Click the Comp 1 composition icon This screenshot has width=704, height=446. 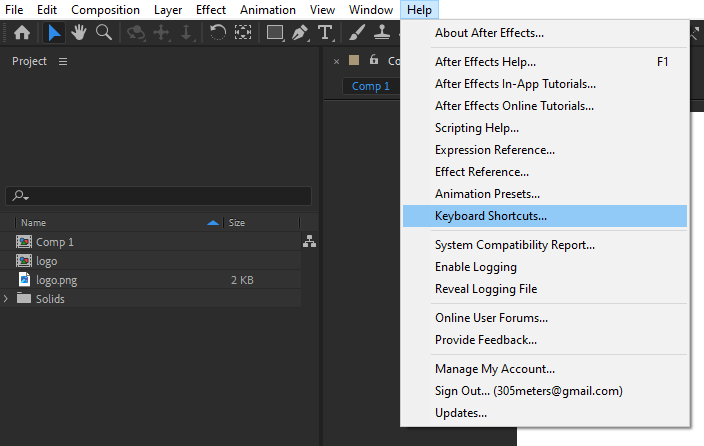click(x=24, y=242)
